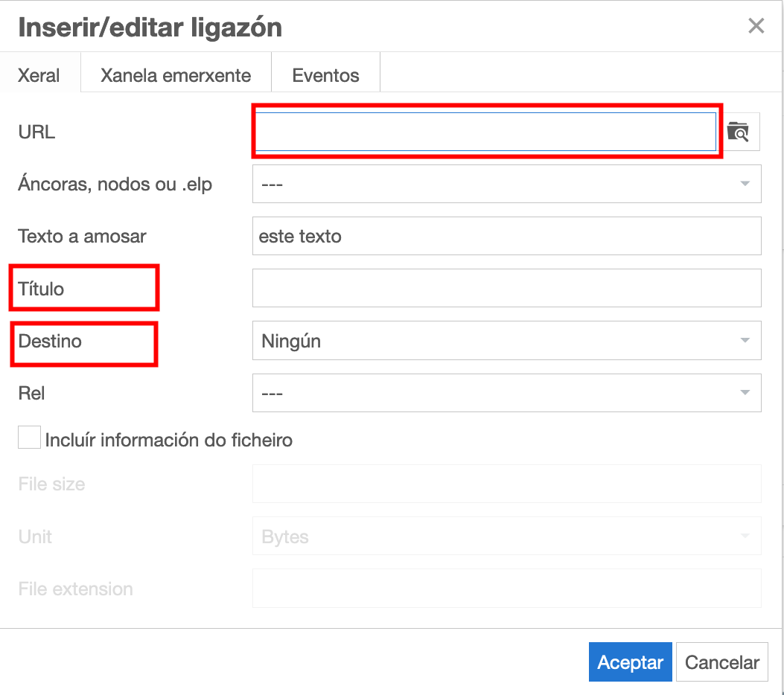Switch to the Xanela emerxente tab
The height and width of the screenshot is (695, 784).
pos(175,74)
